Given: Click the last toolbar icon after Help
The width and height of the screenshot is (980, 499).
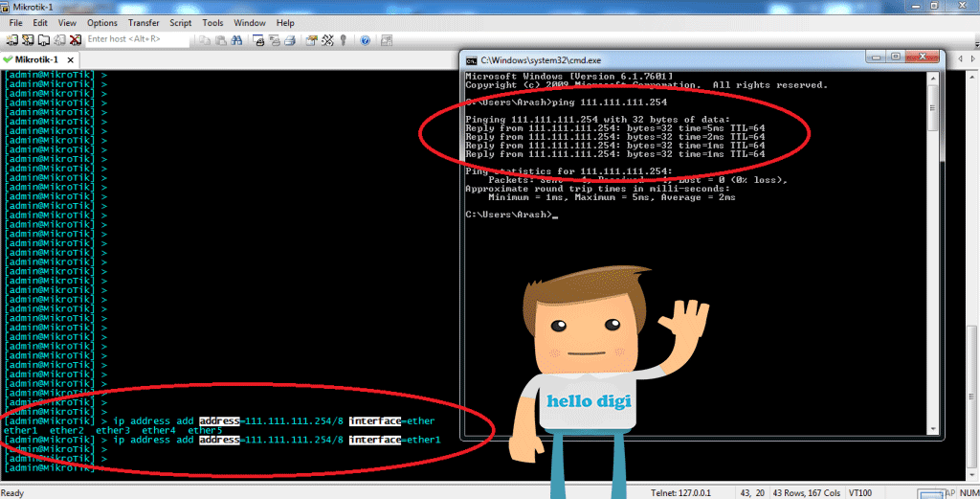Looking at the screenshot, I should coord(387,40).
